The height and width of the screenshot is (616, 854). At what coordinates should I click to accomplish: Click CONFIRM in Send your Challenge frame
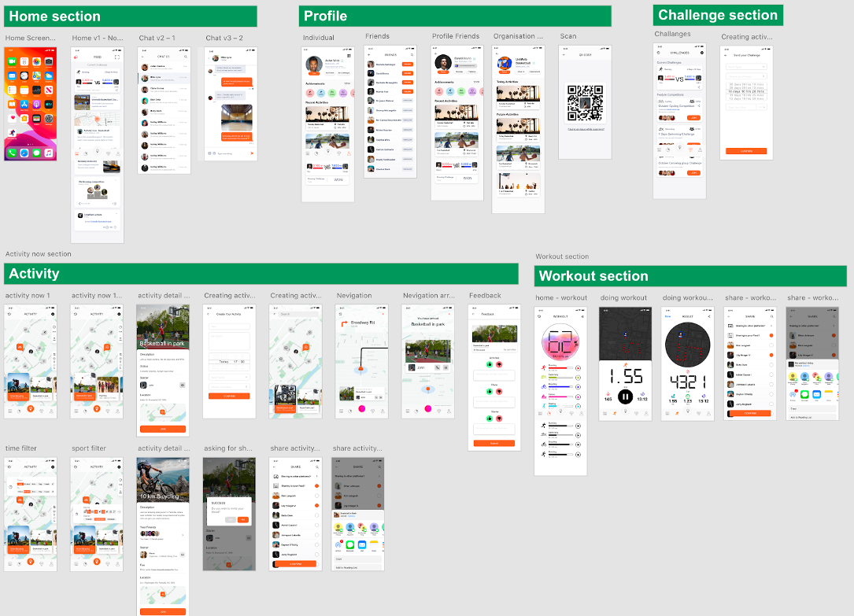pos(746,151)
